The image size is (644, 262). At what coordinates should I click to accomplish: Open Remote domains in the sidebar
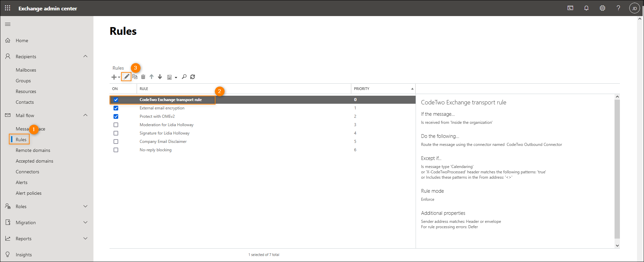tap(33, 150)
